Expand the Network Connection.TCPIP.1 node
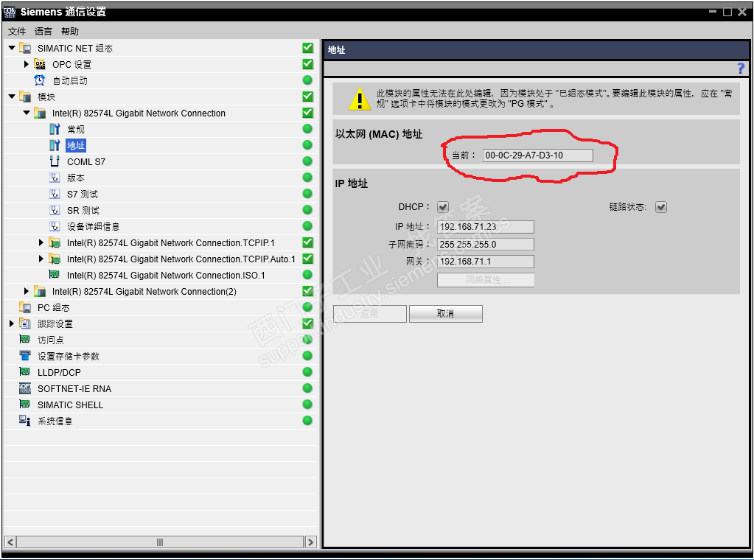 click(x=41, y=242)
